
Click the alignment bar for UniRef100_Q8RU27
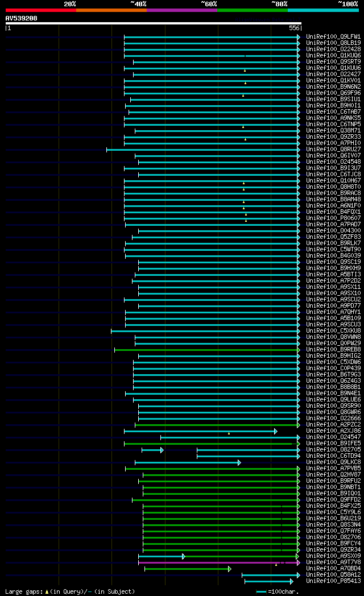pyautogui.click(x=203, y=150)
